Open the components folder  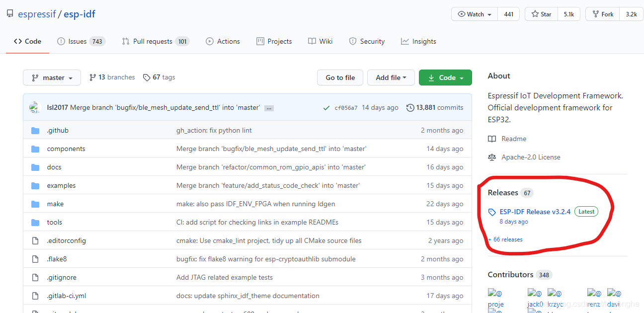[66, 149]
